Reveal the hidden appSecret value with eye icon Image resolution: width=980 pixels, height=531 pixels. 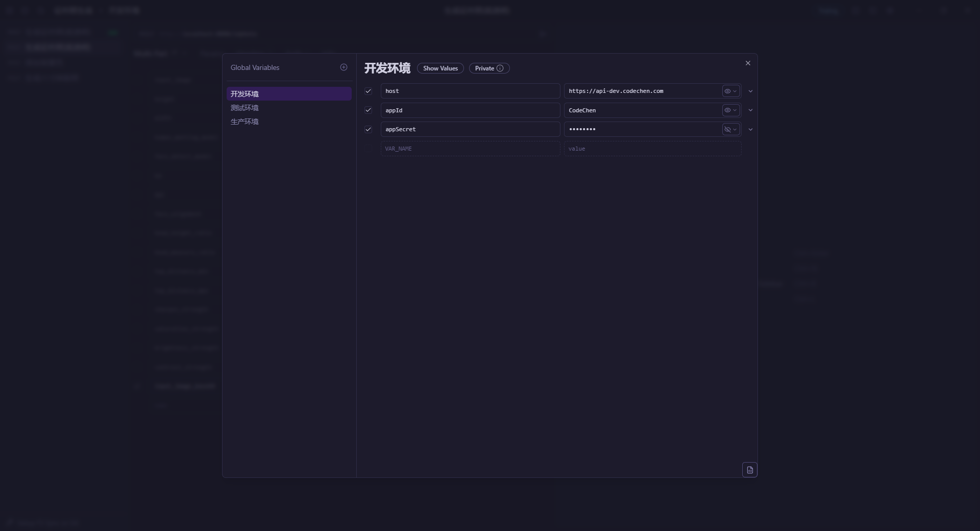tap(728, 130)
